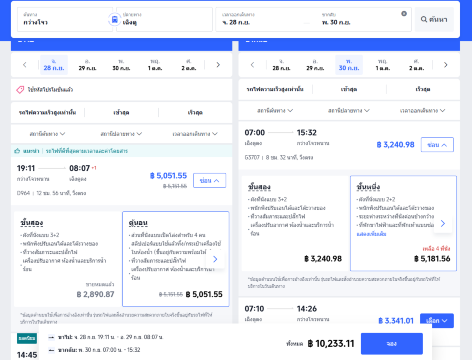
Task: Next seat class arrow on ฿5,051.55 sleeper card
Action: [215, 259]
